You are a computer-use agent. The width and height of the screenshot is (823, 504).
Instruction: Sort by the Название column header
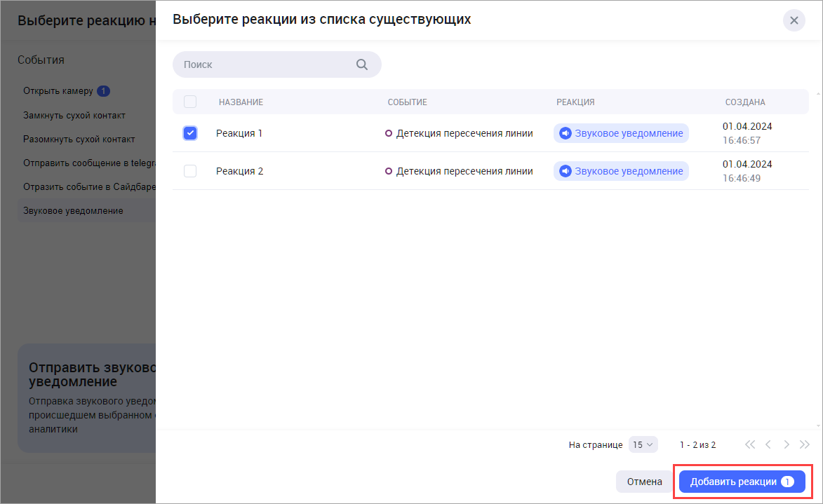[x=241, y=102]
